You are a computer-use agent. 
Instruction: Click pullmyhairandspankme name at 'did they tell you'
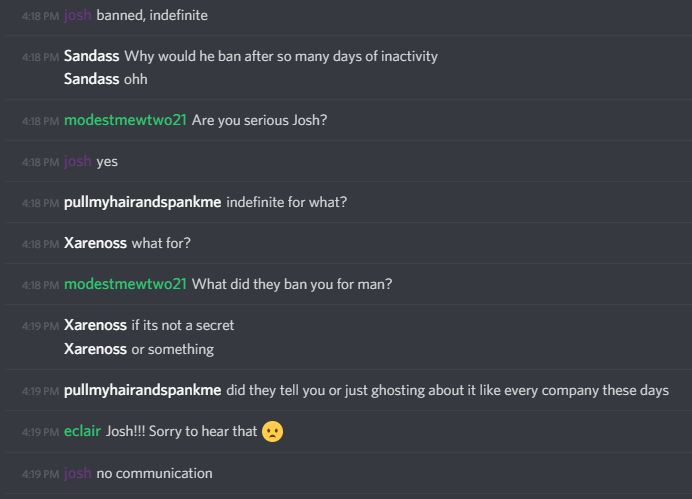tap(143, 390)
